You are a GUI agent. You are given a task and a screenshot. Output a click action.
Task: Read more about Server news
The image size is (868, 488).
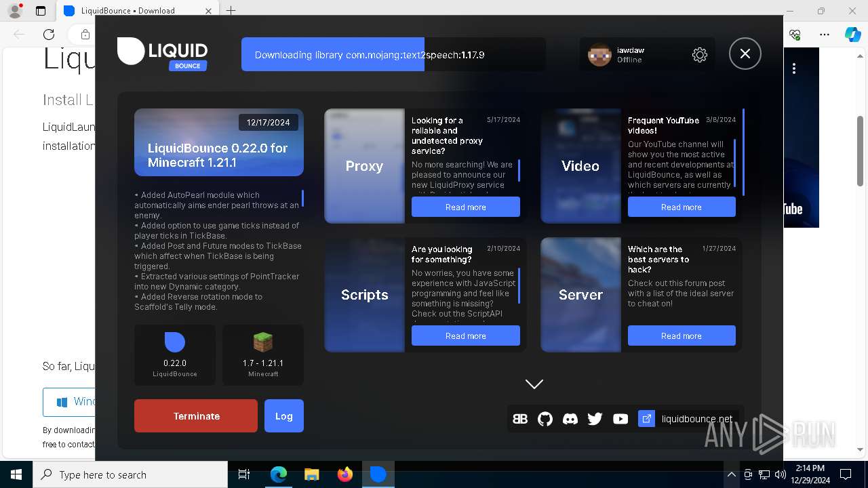[x=682, y=335]
